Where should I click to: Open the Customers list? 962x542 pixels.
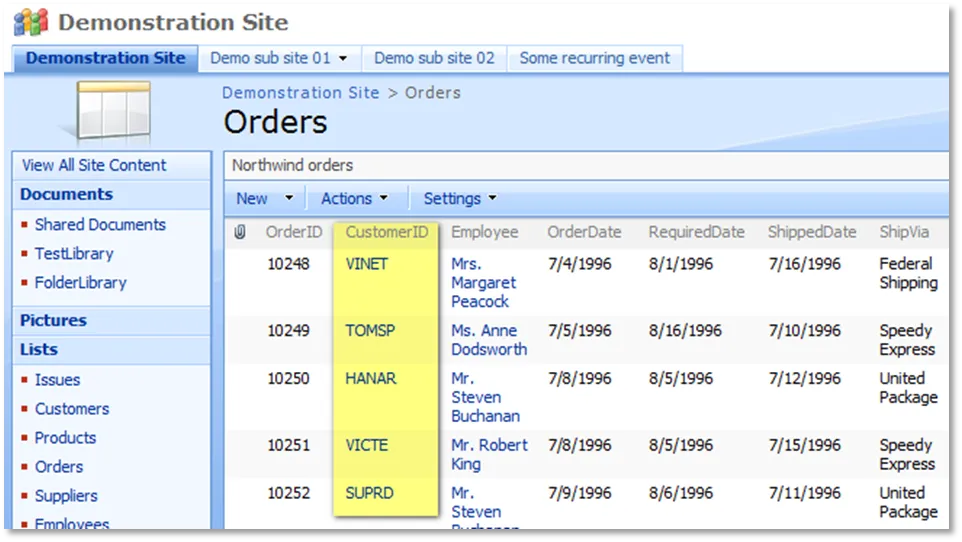(x=72, y=409)
